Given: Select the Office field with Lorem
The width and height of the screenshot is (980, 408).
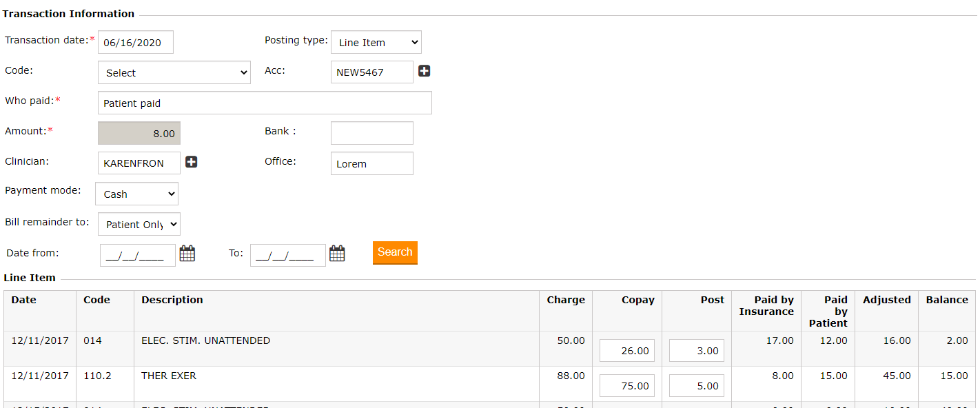Looking at the screenshot, I should 371,163.
